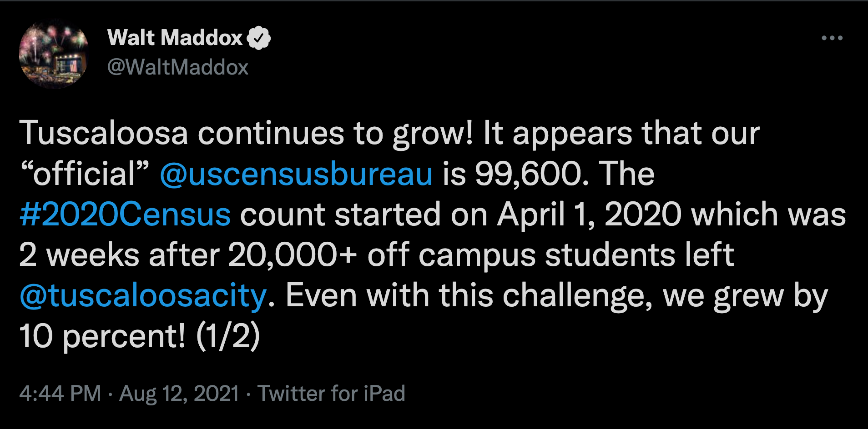Click the 4:44 PM timestamp
The image size is (868, 429).
click(60, 393)
